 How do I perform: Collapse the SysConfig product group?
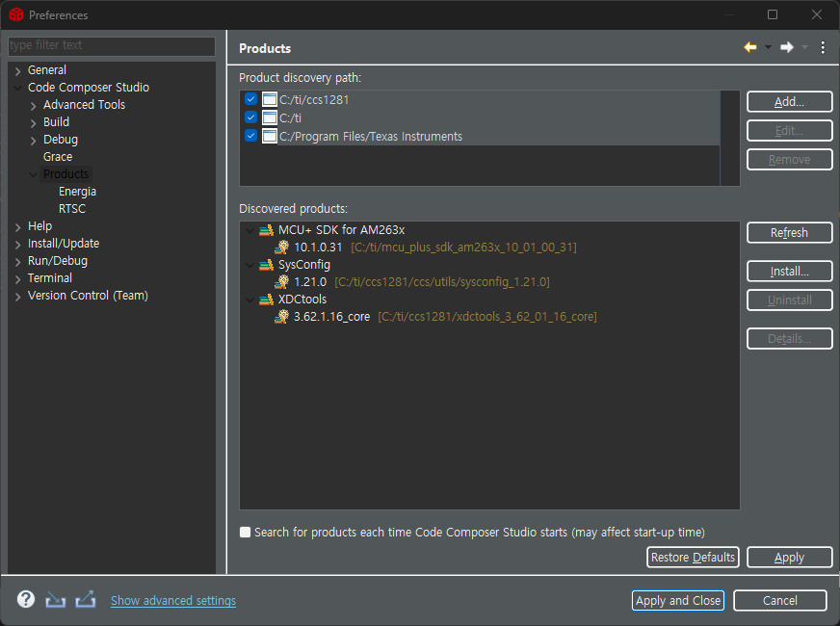click(x=249, y=265)
